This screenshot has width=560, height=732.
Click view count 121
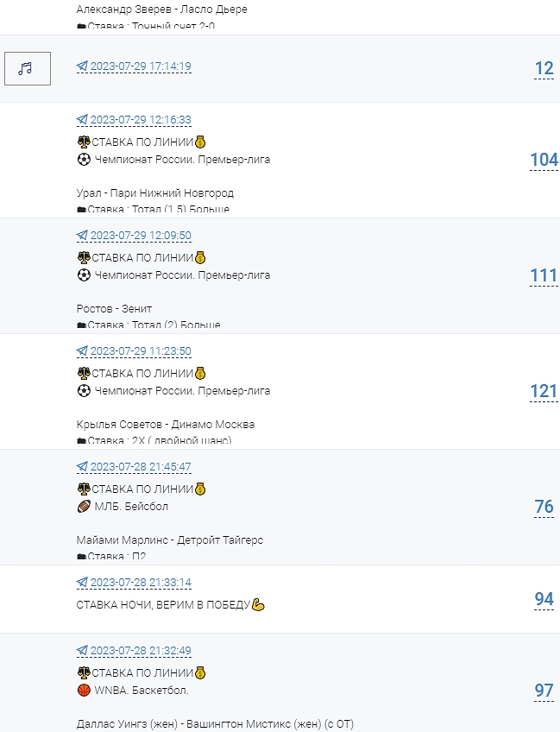coord(544,392)
